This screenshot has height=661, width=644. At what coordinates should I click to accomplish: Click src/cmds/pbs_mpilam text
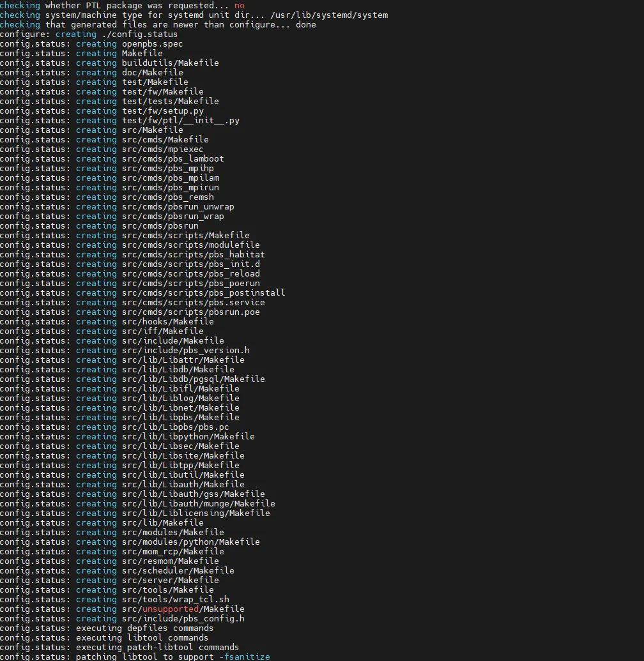click(x=171, y=178)
